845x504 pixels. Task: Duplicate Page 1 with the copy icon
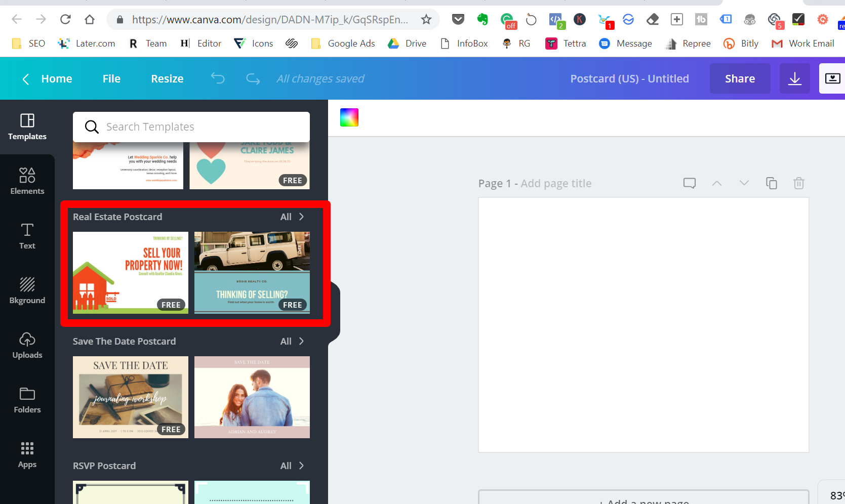pyautogui.click(x=771, y=183)
